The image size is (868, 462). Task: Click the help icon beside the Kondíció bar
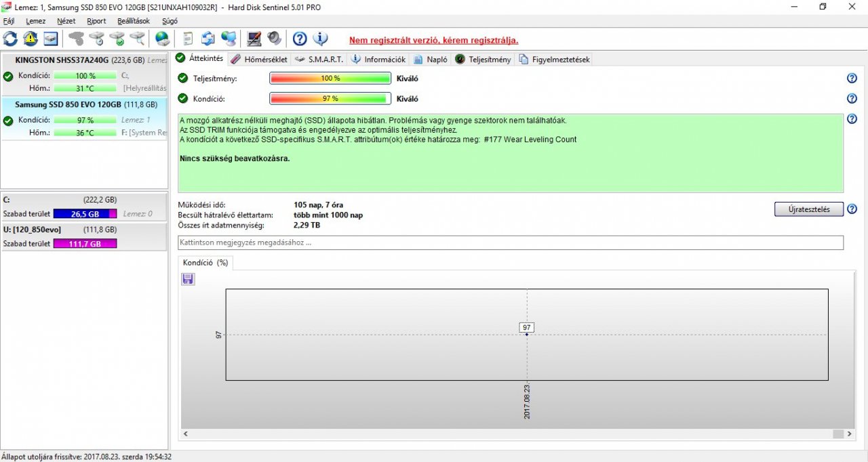click(852, 99)
